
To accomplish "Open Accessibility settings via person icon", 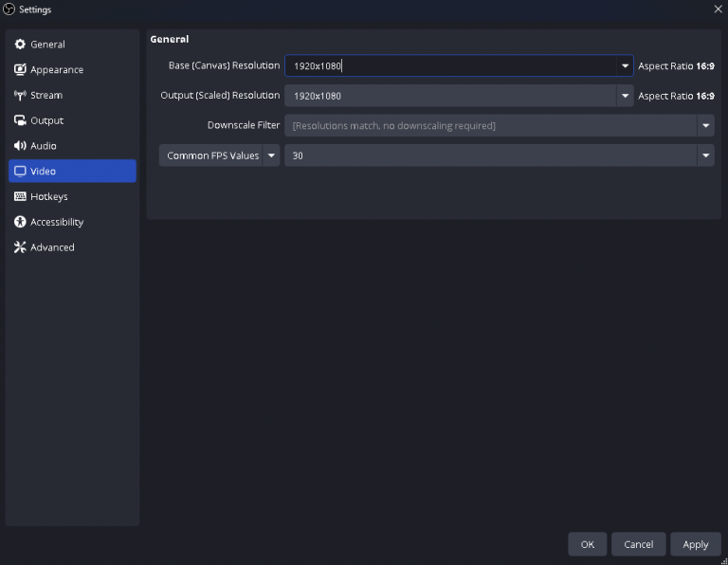I will point(20,222).
